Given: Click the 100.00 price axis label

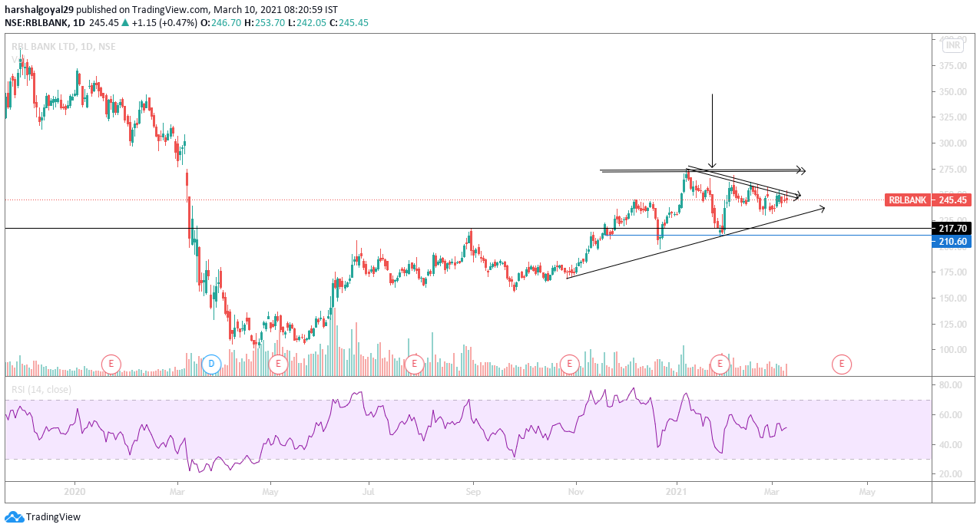Looking at the screenshot, I should point(952,350).
